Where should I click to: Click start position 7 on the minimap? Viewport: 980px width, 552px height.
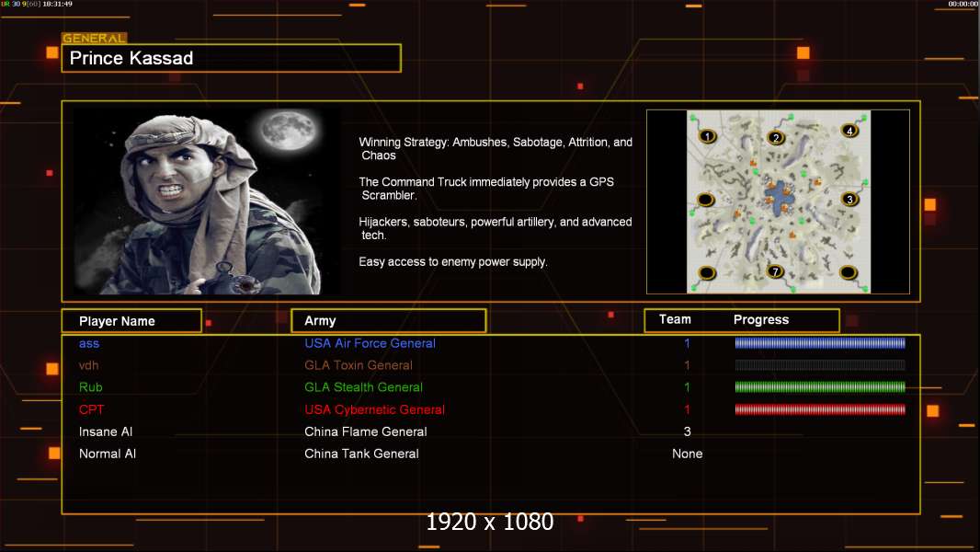(x=776, y=271)
